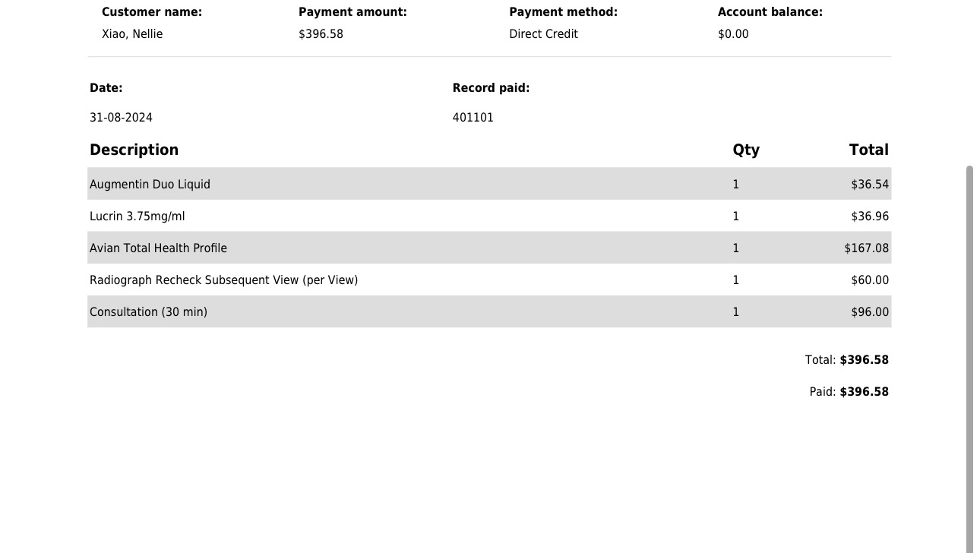
Task: Click the $167.08 total amount
Action: (x=866, y=248)
